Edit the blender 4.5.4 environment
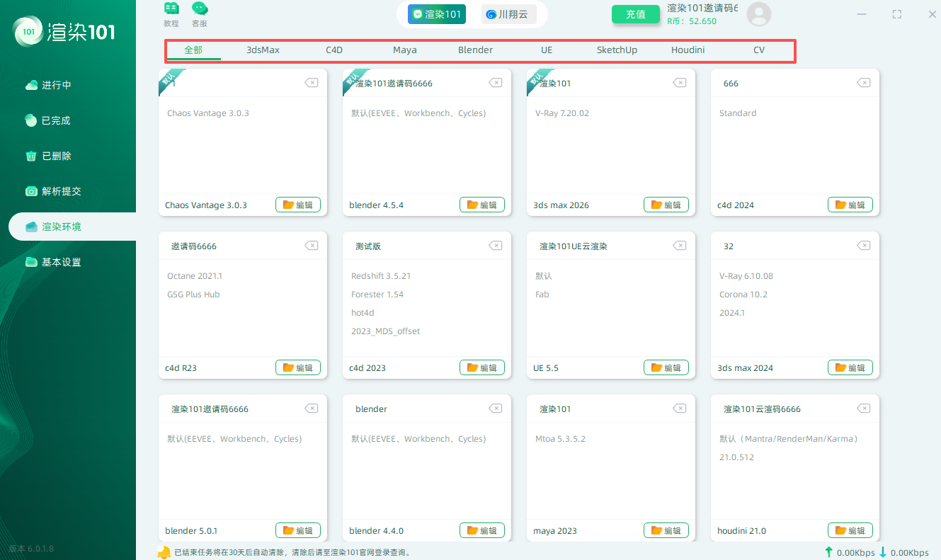 pos(482,205)
